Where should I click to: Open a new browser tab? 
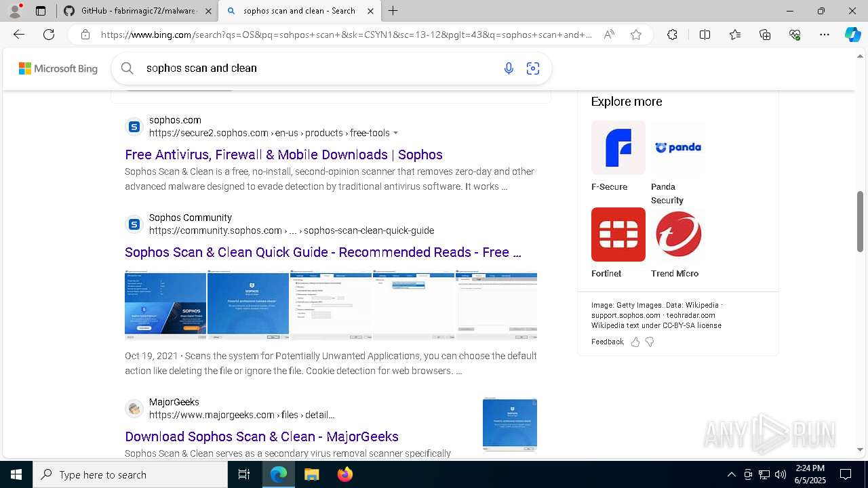point(393,11)
